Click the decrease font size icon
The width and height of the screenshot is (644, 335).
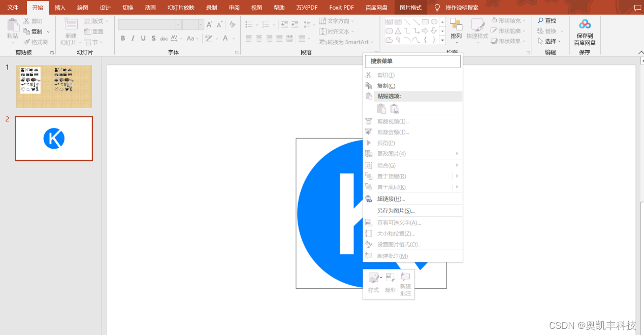pos(219,24)
